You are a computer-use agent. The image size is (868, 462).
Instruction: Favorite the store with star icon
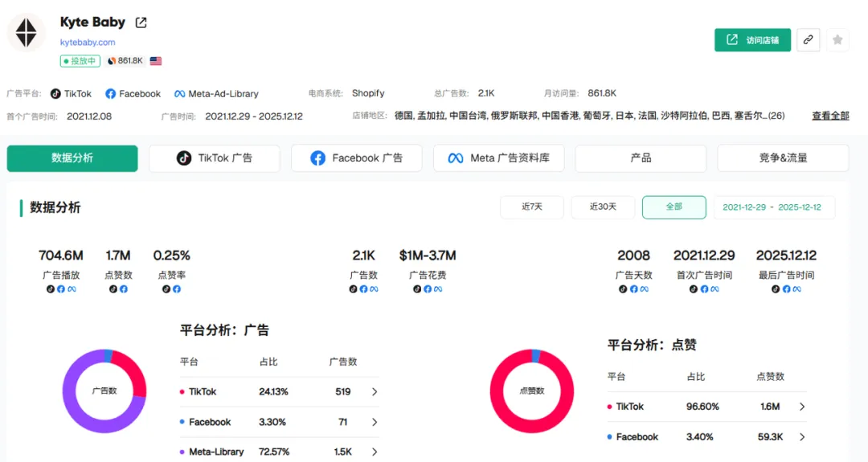pos(837,40)
